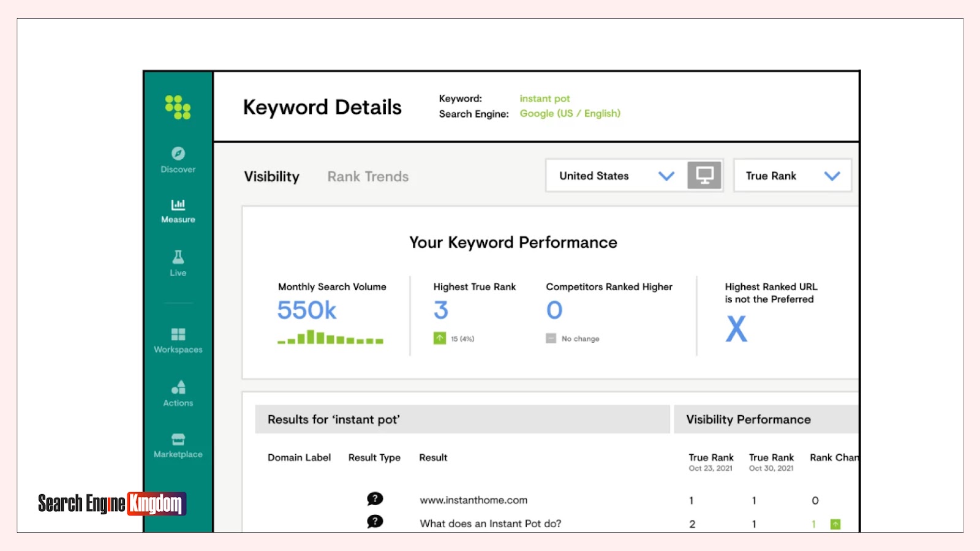Click the 15 (4%) rank change text
This screenshot has height=551, width=980.
(462, 339)
